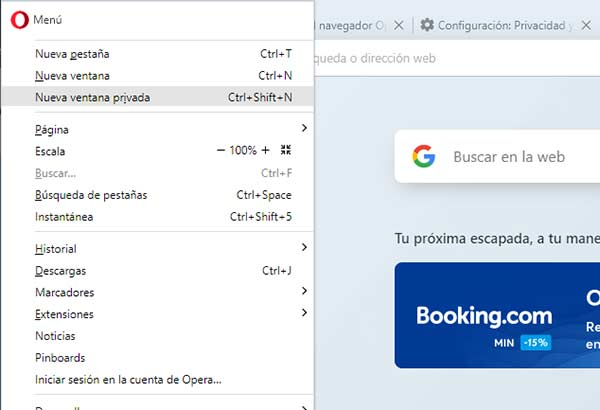Open the Booking.com banner
The height and width of the screenshot is (410, 600).
[497, 315]
